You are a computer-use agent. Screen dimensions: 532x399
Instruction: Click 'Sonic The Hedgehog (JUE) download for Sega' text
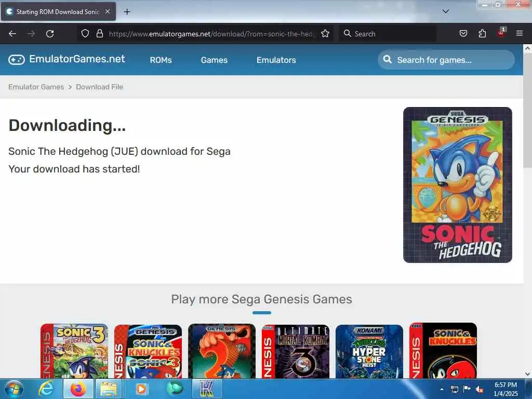pos(119,151)
